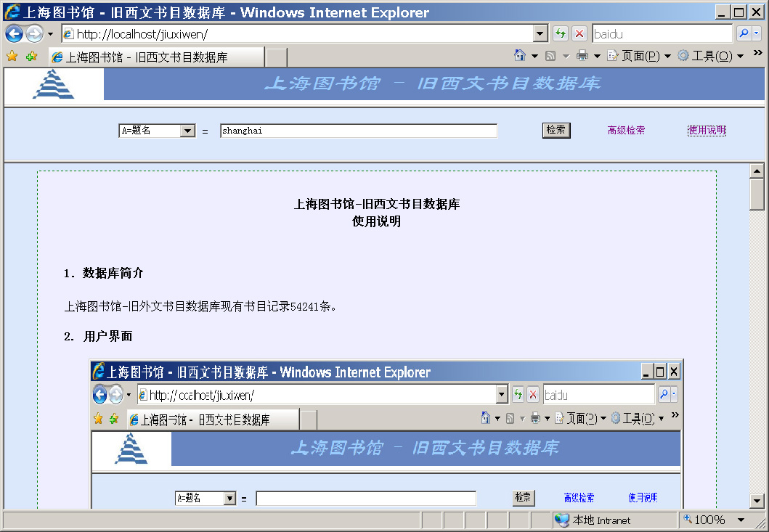Viewport: 769px width, 532px height.
Task: Click the green Refresh icon
Action: point(560,34)
